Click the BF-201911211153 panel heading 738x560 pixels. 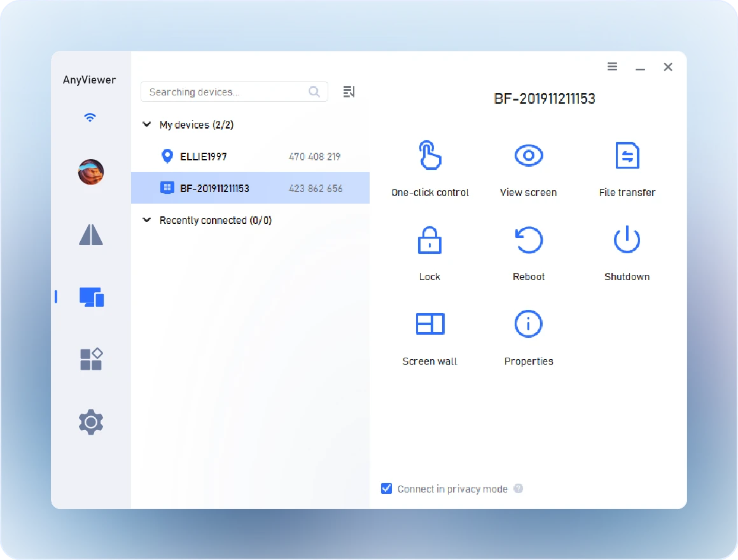click(x=545, y=99)
